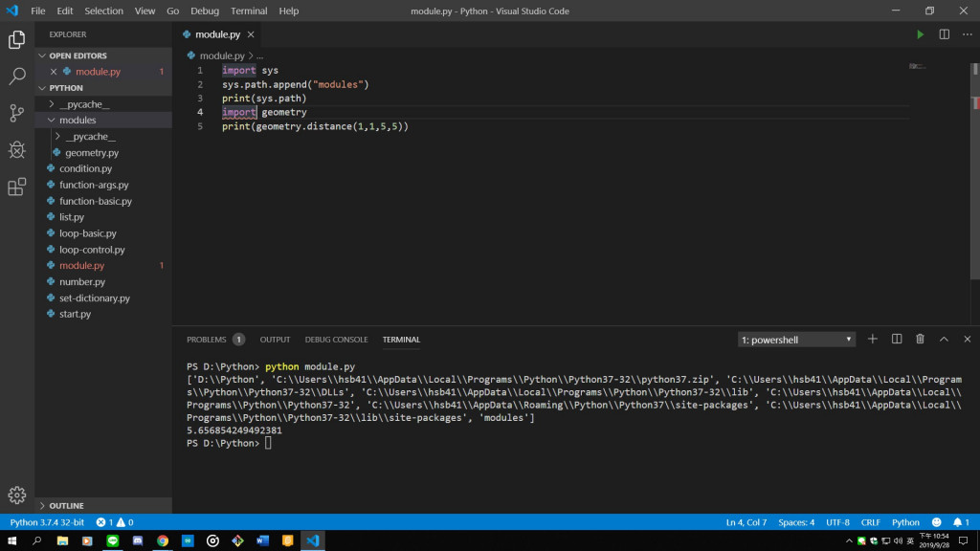Open LINE app from the taskbar
The width and height of the screenshot is (980, 551).
click(x=113, y=541)
